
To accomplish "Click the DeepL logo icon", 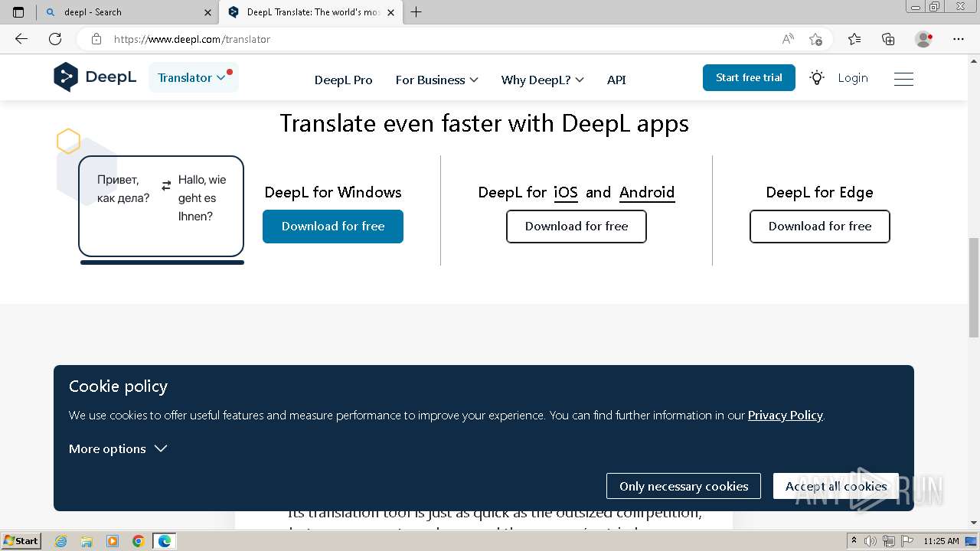I will point(66,77).
